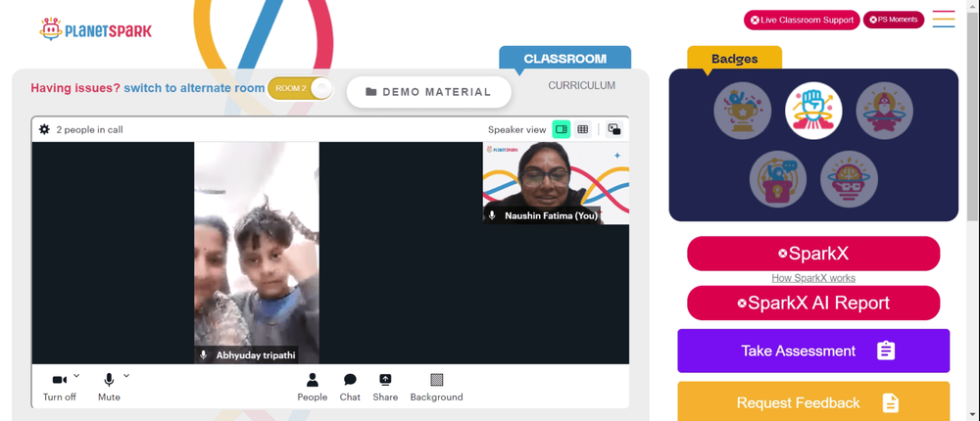Open the hamburger menu
This screenshot has width=980, height=421.
coord(944,19)
